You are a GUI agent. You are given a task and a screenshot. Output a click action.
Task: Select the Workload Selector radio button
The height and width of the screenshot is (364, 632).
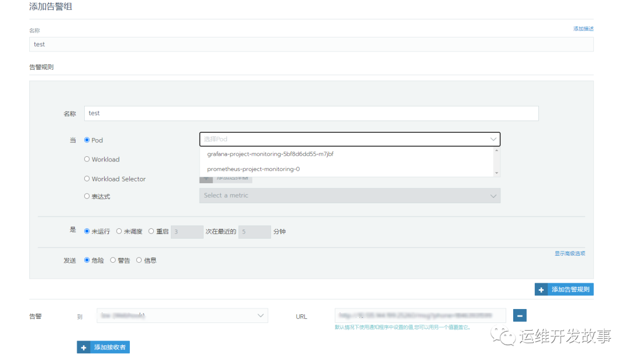point(87,178)
